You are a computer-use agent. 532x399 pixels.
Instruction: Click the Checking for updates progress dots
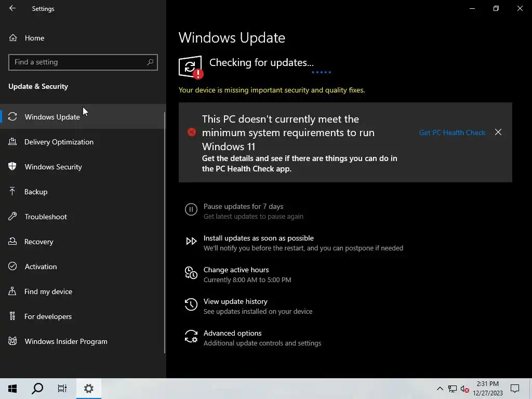321,72
